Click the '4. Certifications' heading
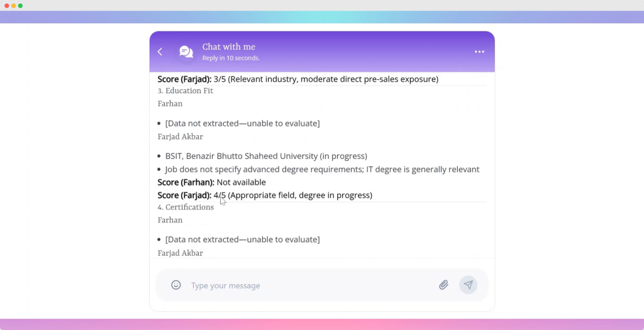644x330 pixels. tap(186, 207)
